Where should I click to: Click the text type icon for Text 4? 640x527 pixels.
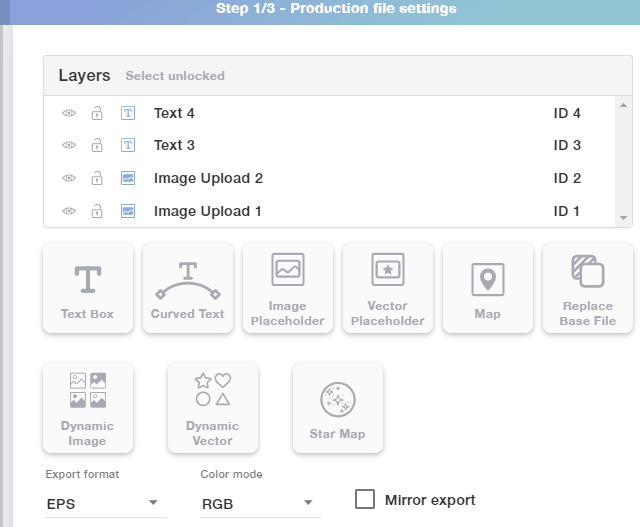coord(128,113)
